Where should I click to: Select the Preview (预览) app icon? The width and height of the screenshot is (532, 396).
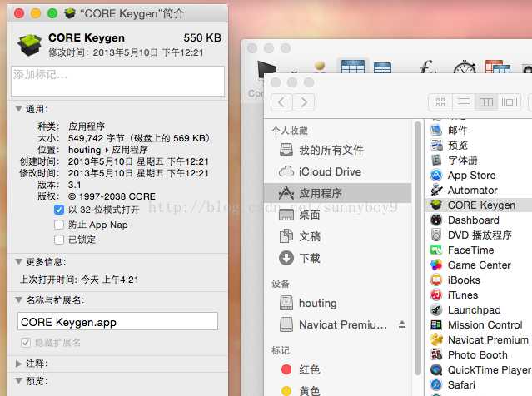click(x=436, y=145)
